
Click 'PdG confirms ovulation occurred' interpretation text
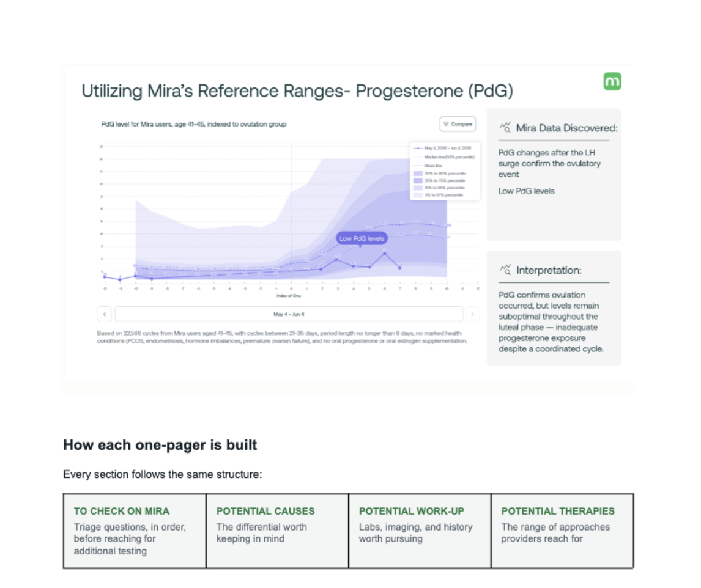(x=551, y=322)
